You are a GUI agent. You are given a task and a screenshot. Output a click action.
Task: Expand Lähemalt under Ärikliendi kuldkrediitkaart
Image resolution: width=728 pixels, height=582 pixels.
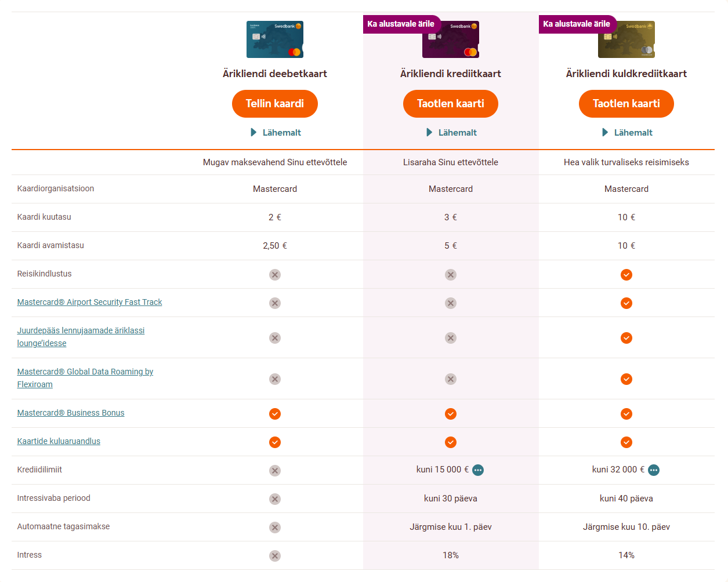(x=627, y=133)
